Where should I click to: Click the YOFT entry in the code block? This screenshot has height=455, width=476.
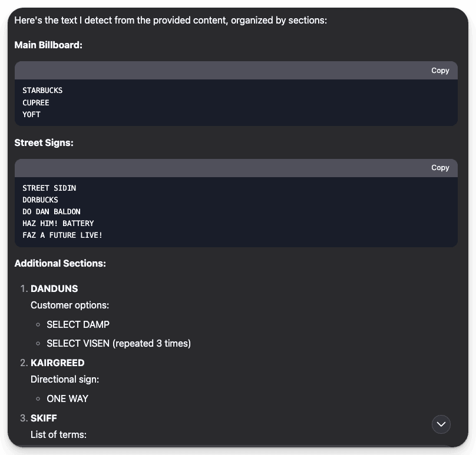(31, 114)
